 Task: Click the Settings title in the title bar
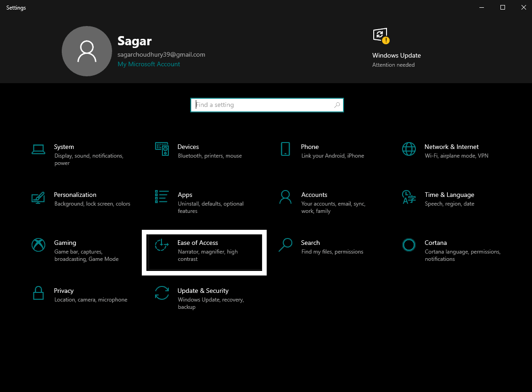[x=16, y=7]
